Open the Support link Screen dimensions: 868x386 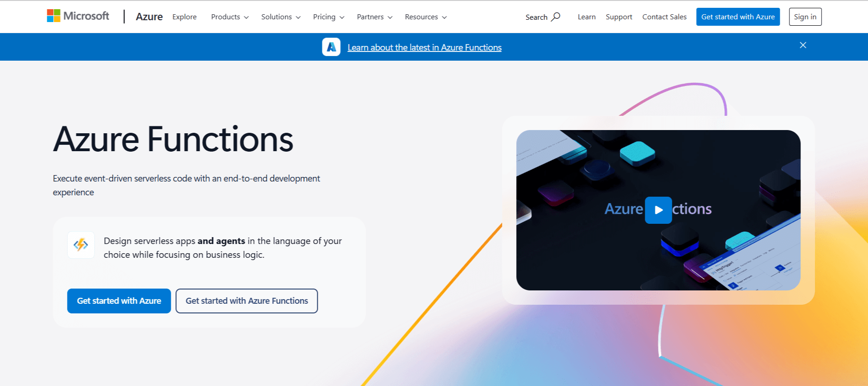click(619, 17)
